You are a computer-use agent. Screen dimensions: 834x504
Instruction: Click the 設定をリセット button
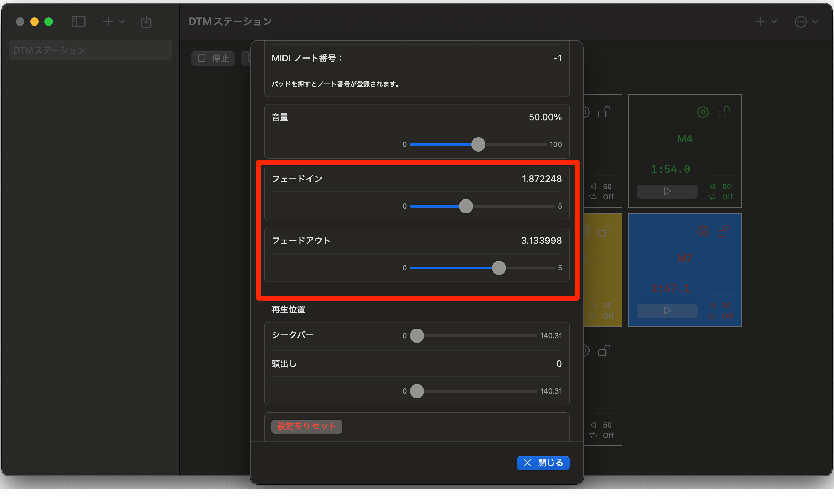tap(307, 427)
